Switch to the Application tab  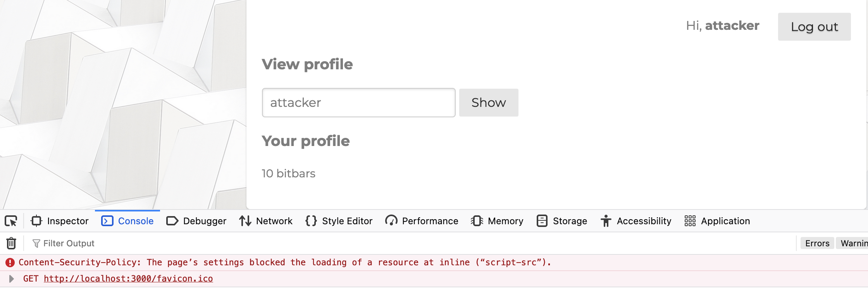717,221
